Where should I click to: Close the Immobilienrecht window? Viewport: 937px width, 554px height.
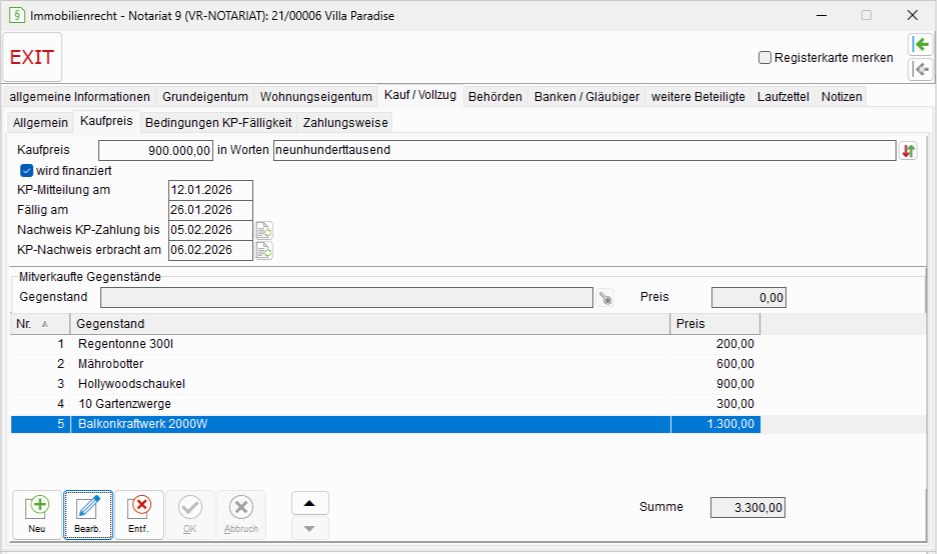tap(912, 16)
